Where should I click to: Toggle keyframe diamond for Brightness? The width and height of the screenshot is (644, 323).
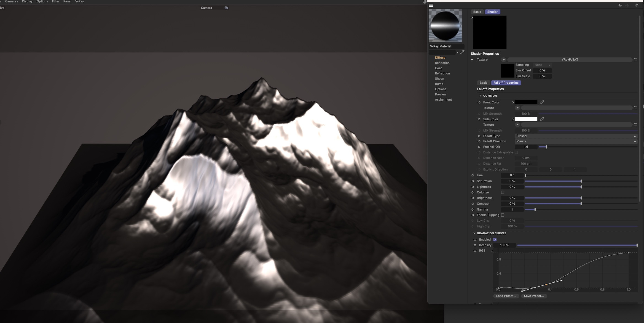[473, 198]
